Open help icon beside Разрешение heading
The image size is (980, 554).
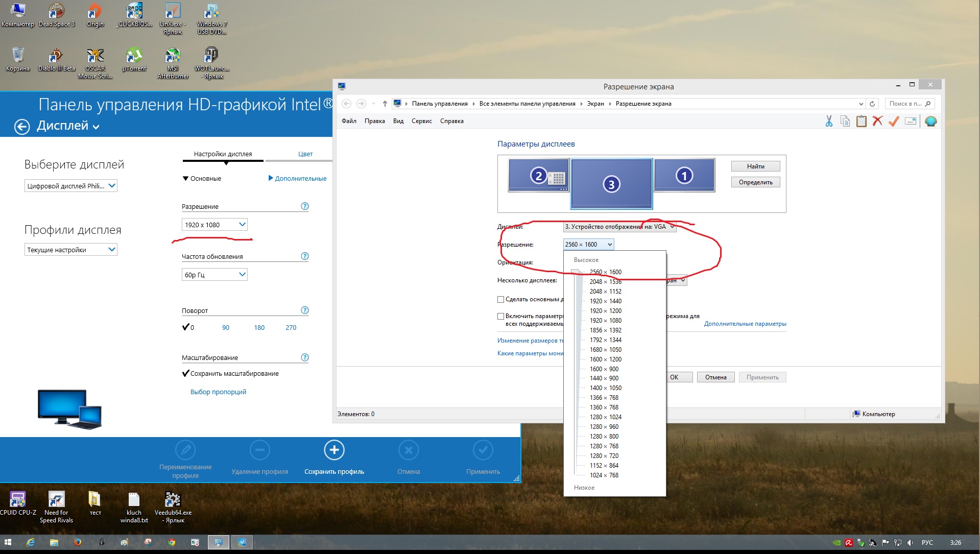pyautogui.click(x=305, y=206)
